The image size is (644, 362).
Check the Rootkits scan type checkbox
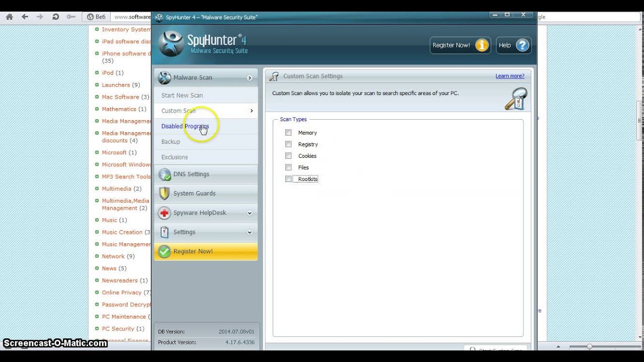(x=288, y=179)
